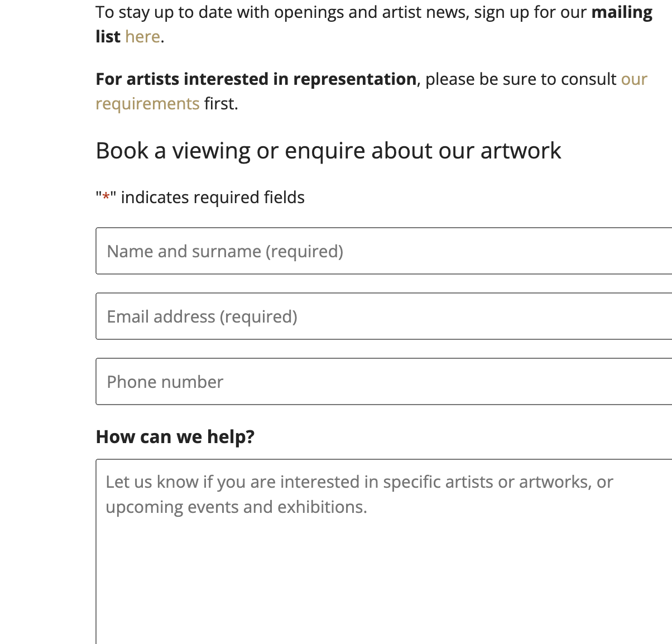Select the Phone number input
The width and height of the screenshot is (672, 644).
click(x=383, y=382)
